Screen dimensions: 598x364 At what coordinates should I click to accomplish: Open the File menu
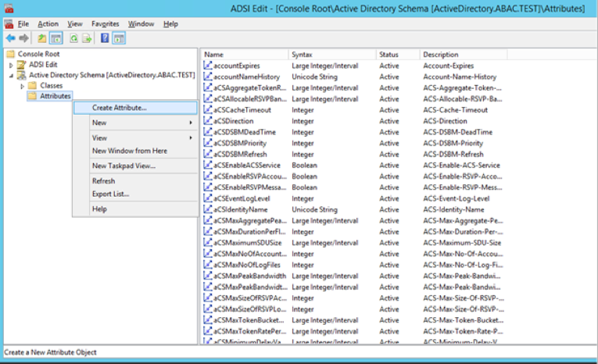23,24
